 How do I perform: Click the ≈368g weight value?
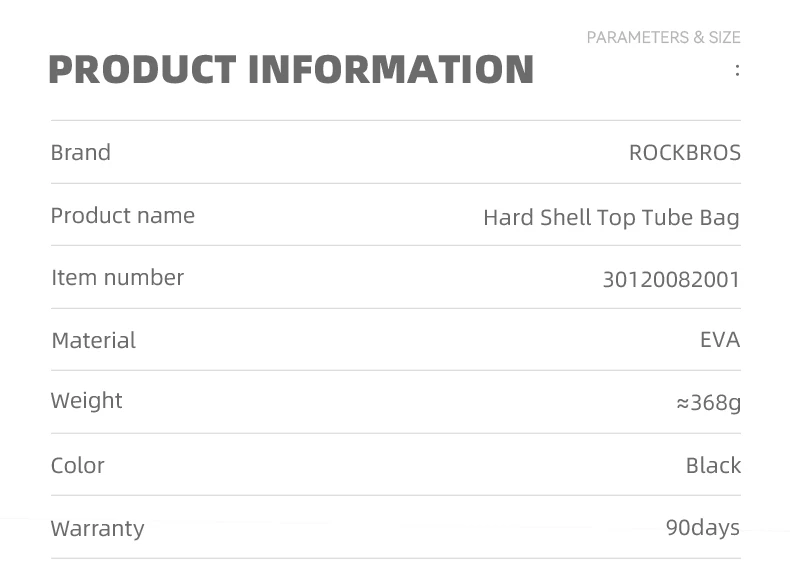point(708,403)
